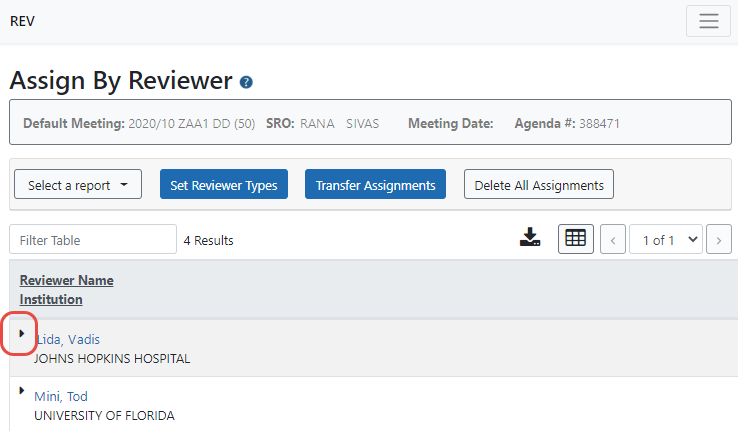
Task: Download the reviewer table export
Action: [530, 238]
